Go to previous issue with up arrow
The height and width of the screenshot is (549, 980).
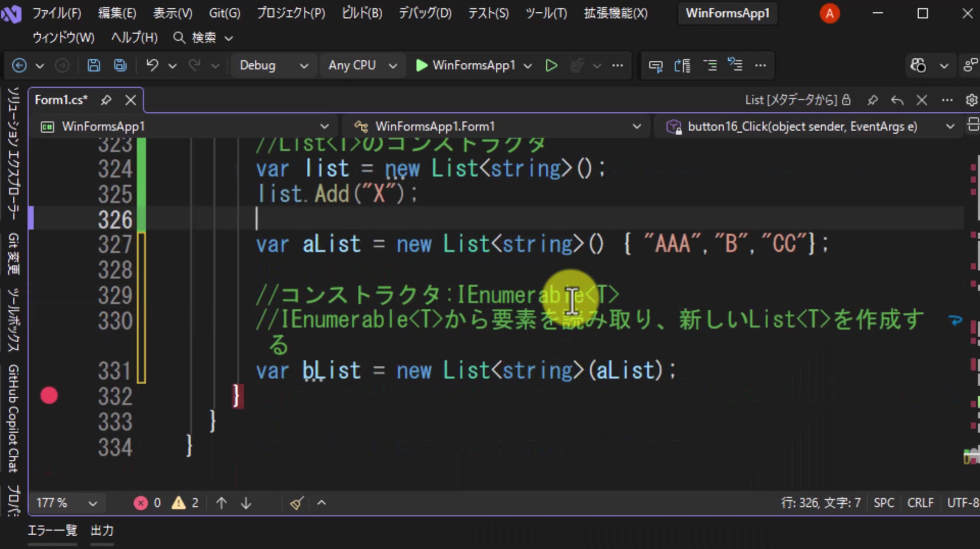click(221, 503)
